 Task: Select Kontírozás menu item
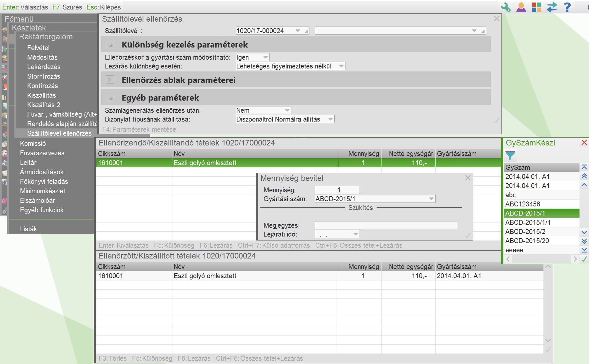(x=43, y=86)
